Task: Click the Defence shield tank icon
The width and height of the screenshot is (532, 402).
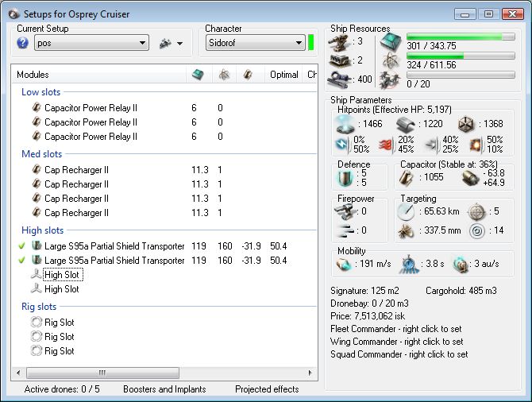Action: click(x=345, y=178)
